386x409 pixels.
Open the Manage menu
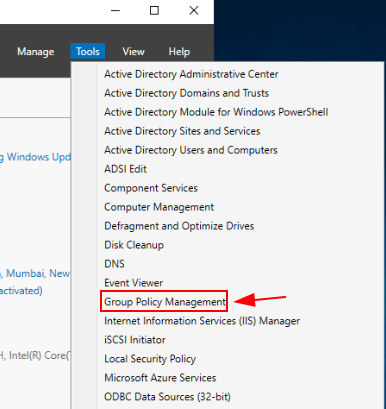point(36,52)
